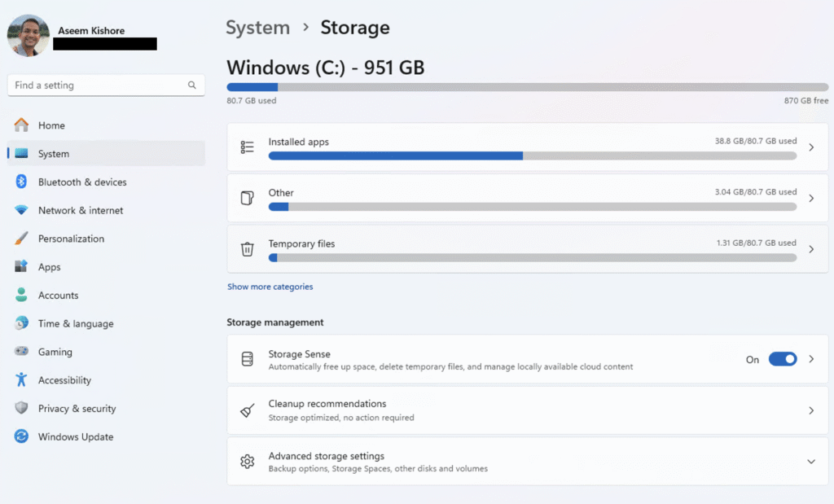This screenshot has width=834, height=504.
Task: Open the Installed apps details chevron
Action: [x=811, y=147]
